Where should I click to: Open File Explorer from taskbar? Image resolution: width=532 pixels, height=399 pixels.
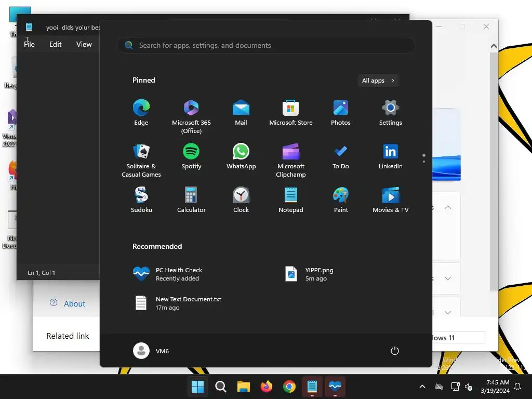243,387
